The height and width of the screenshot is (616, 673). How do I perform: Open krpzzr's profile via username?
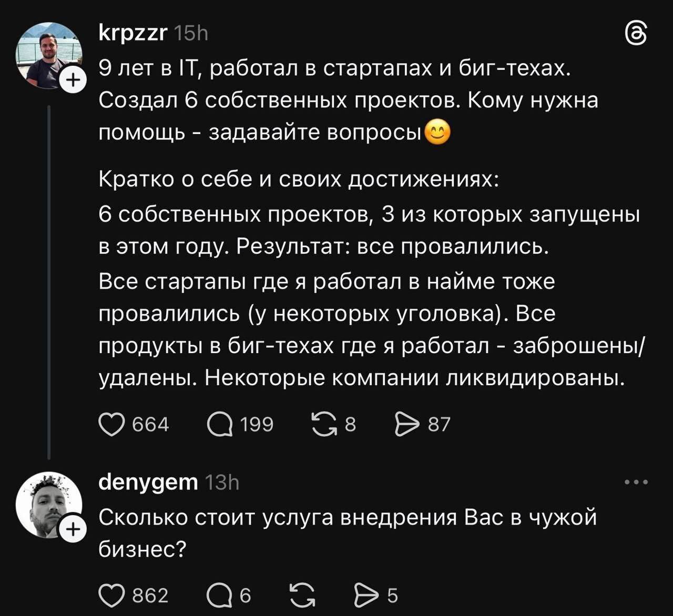pos(133,34)
